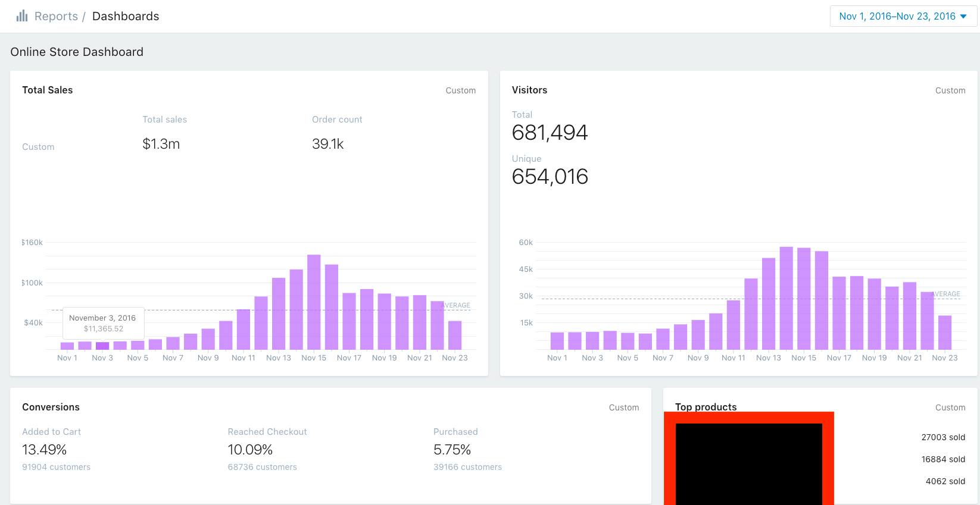Click the date range dropdown arrow
Screen dimensions: 980x505
[963, 16]
